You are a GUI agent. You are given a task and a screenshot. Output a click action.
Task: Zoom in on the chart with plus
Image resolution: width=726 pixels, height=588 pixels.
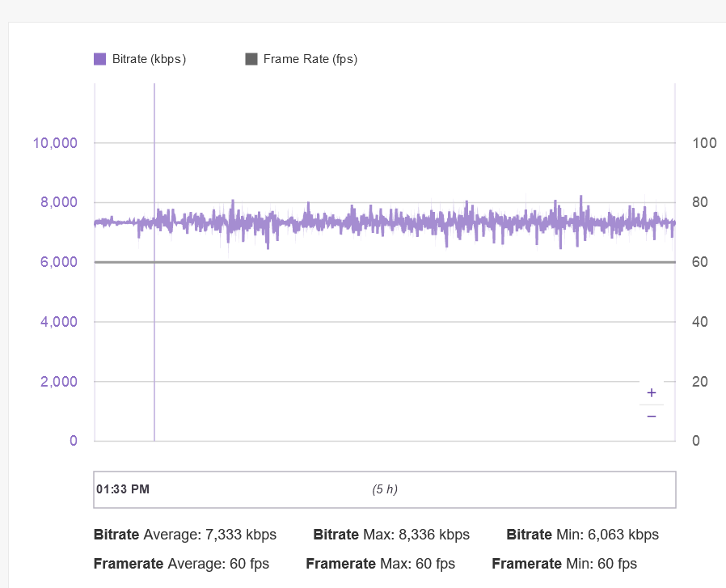(652, 393)
